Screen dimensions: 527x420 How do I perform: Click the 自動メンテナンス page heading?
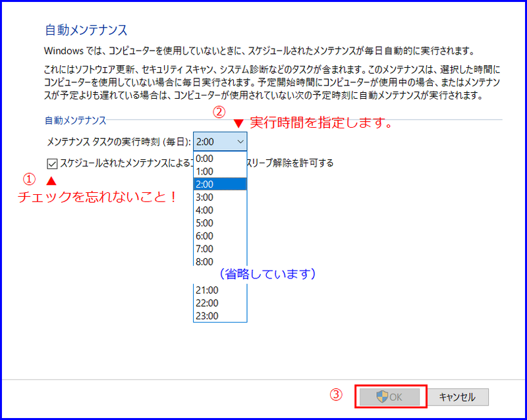click(86, 30)
